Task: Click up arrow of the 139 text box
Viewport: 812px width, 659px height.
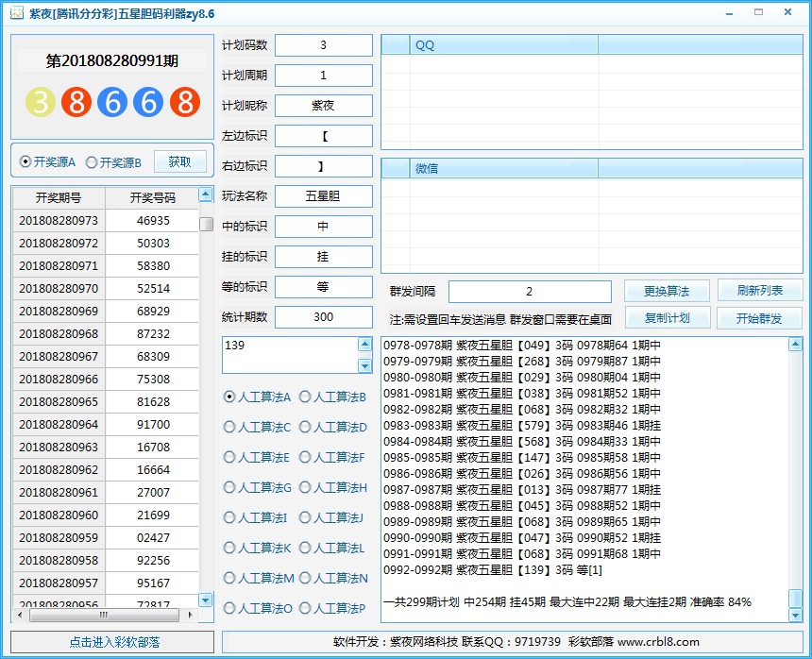Action: coord(364,346)
